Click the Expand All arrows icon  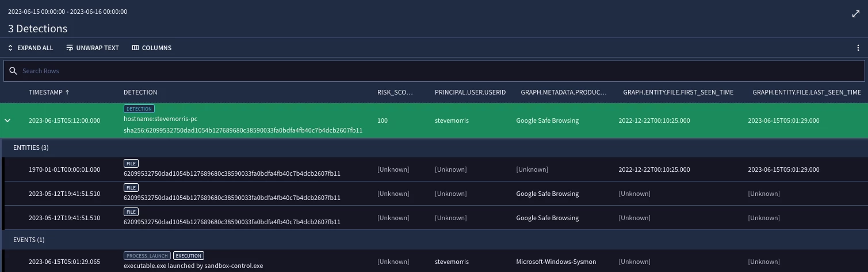(10, 48)
